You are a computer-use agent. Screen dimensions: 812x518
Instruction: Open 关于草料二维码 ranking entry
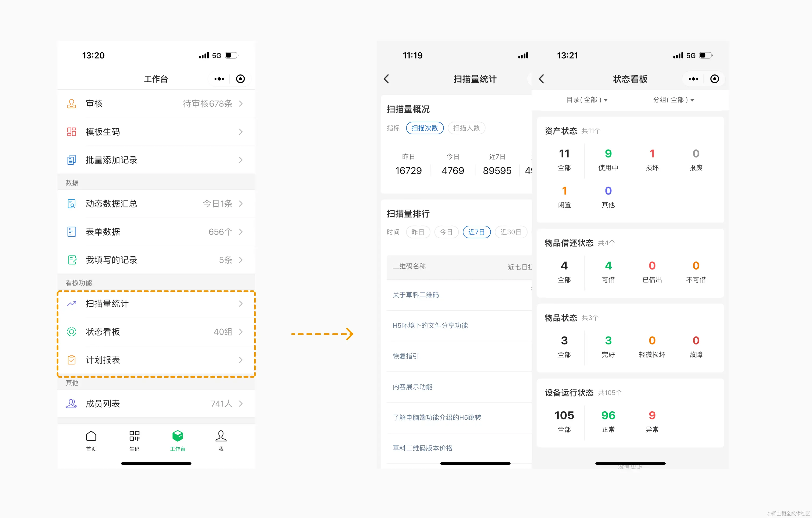416,295
